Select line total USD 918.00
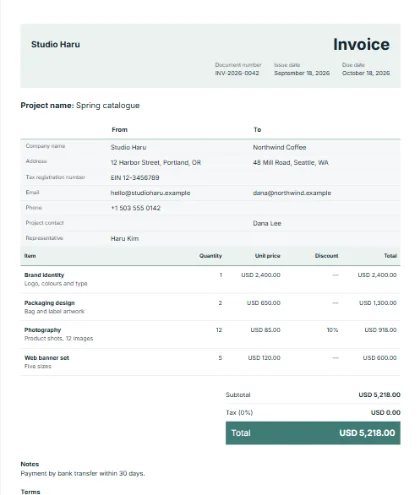420x495 pixels. tap(380, 330)
